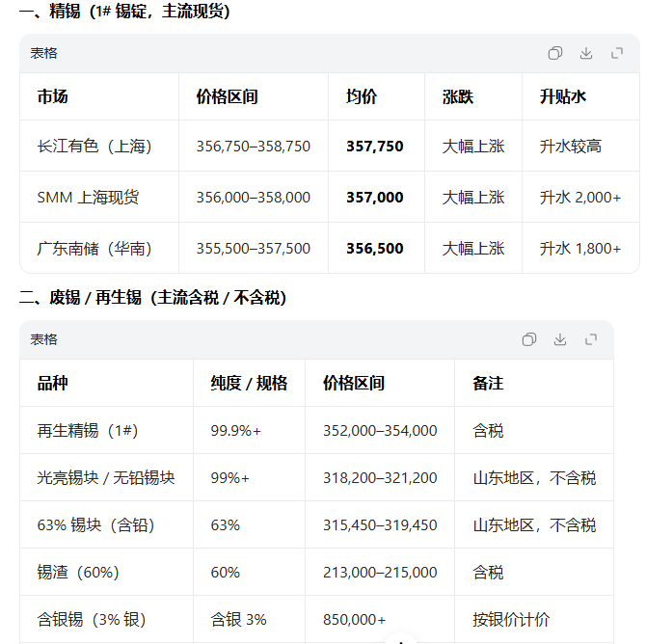Select the 长江有色（上海）market cell
The image size is (646, 644).
tap(94, 147)
